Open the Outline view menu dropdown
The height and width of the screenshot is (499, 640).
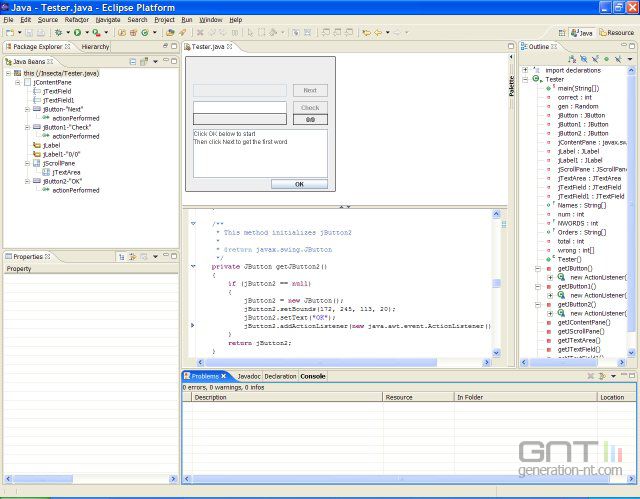630,59
